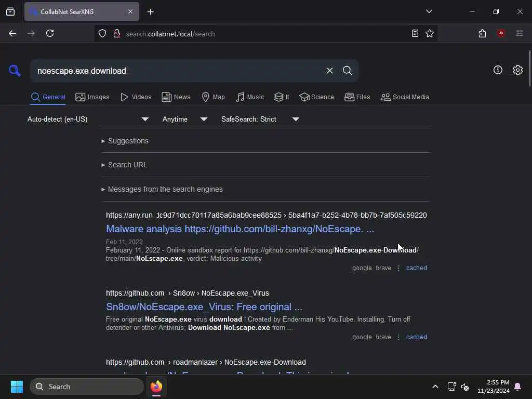Clear the search query with the X

click(x=329, y=71)
